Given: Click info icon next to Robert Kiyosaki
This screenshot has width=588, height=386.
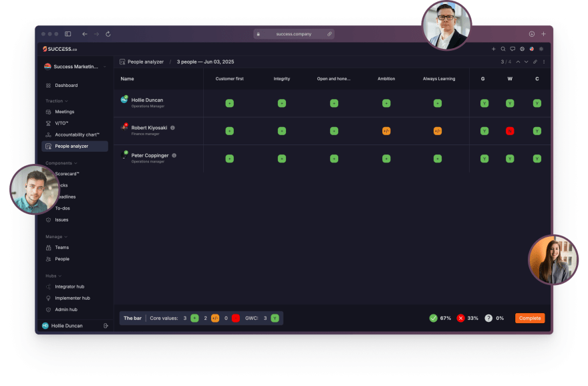Looking at the screenshot, I should coord(172,128).
